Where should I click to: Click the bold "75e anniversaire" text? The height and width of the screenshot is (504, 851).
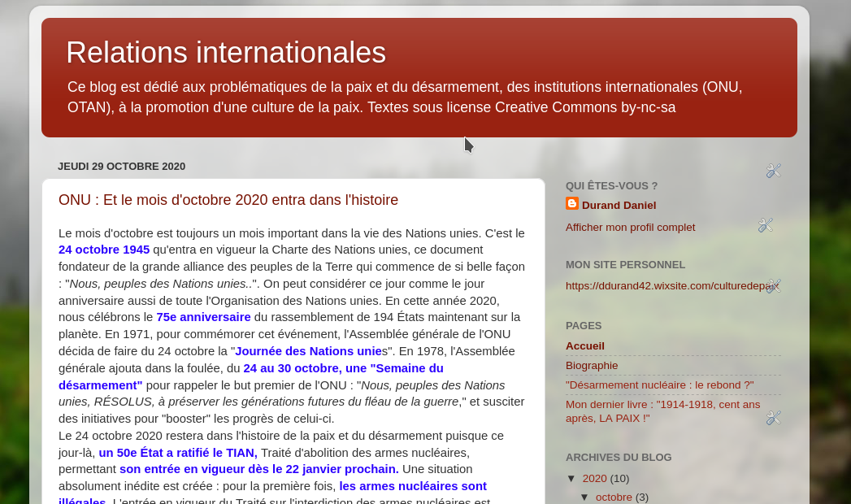coord(203,317)
